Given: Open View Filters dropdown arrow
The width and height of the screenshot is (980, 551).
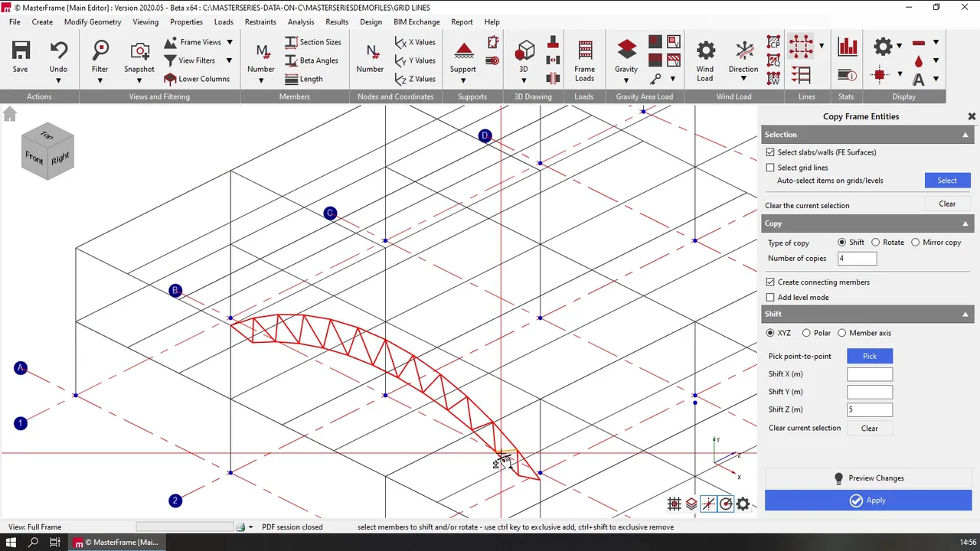Looking at the screenshot, I should pos(229,60).
